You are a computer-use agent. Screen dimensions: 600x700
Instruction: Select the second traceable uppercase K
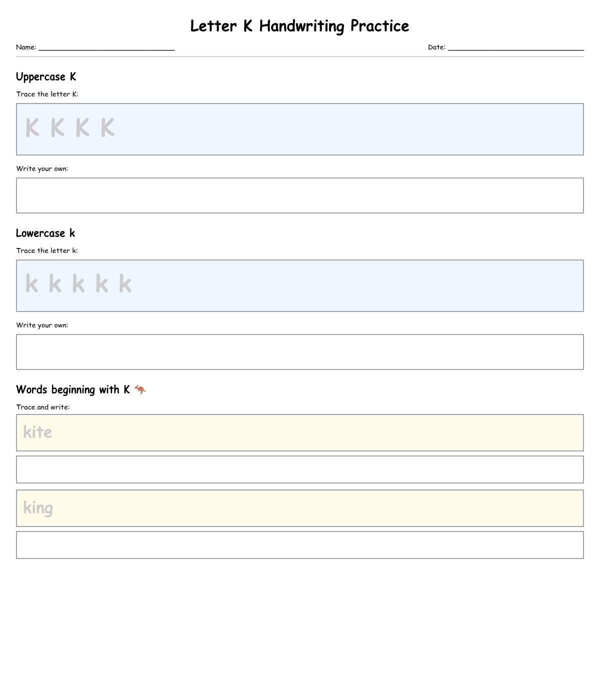point(57,128)
